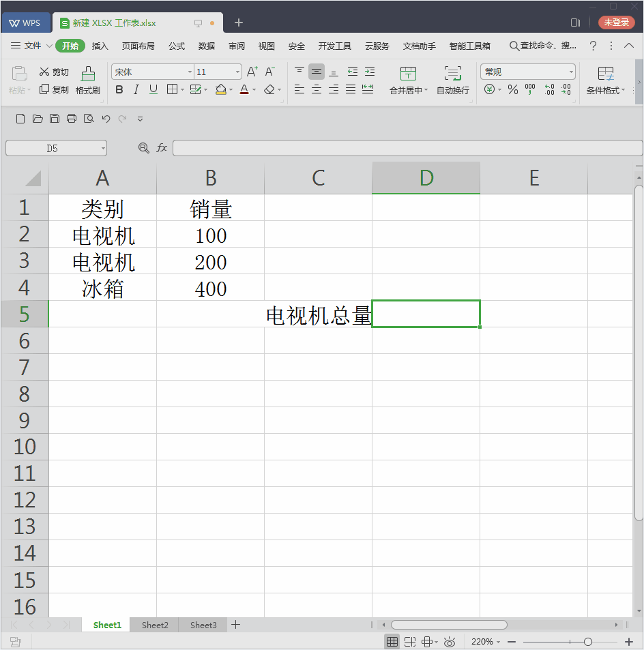Click the undo arrow icon

coord(106,119)
